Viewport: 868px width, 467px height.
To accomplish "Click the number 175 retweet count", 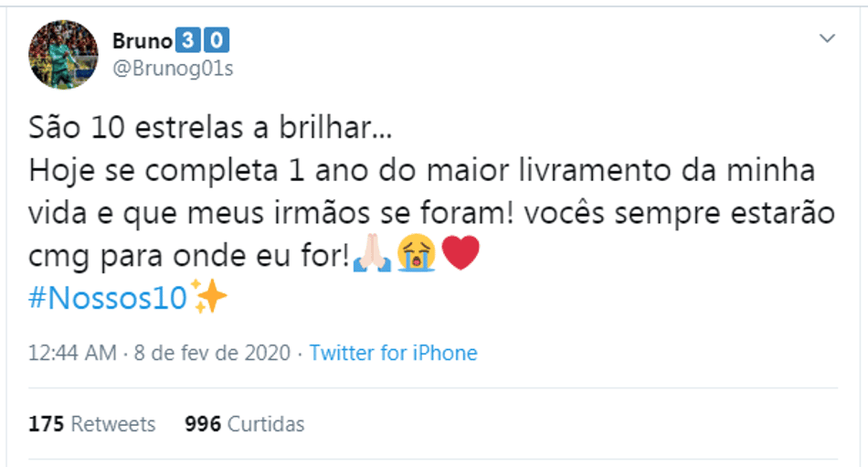I will pyautogui.click(x=47, y=424).
